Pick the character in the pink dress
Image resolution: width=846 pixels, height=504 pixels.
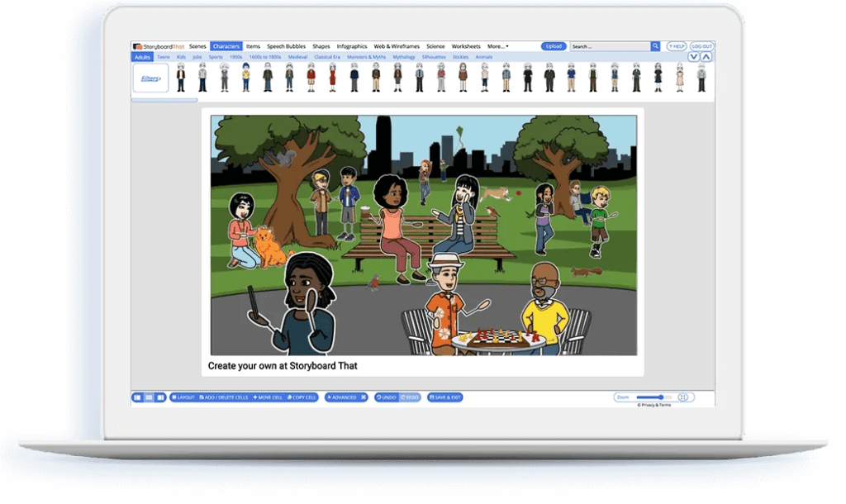(x=680, y=77)
